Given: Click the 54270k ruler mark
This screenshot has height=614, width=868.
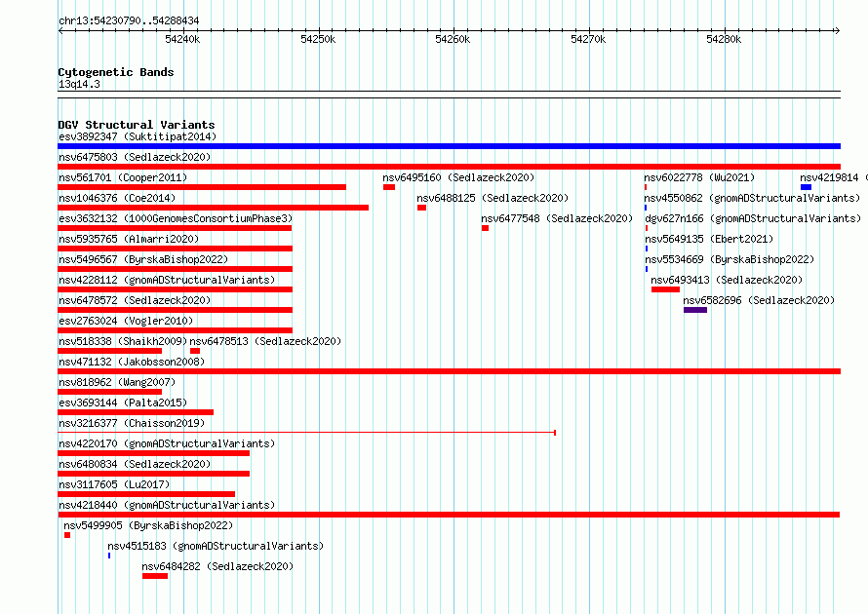Looking at the screenshot, I should [588, 39].
